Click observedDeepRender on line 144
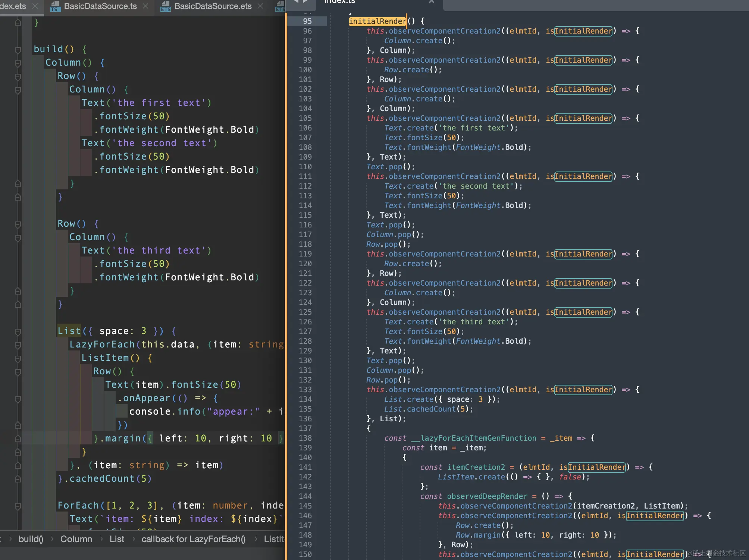Viewport: 749px width, 560px height. pos(487,496)
